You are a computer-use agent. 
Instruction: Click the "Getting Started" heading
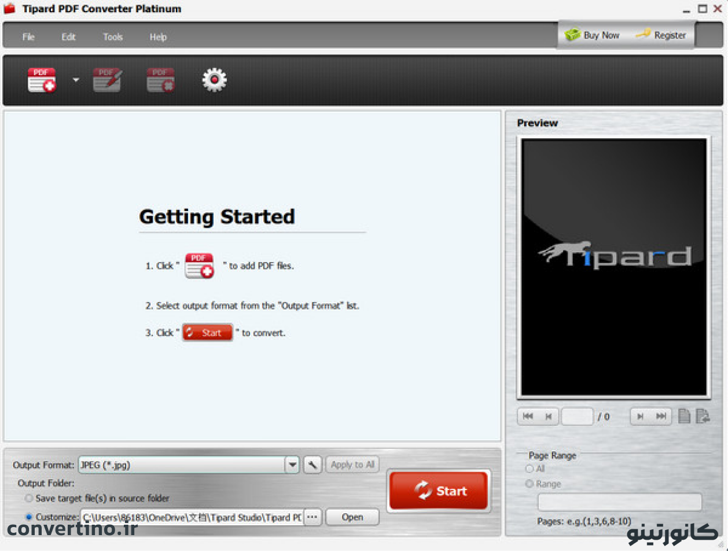[x=217, y=216]
